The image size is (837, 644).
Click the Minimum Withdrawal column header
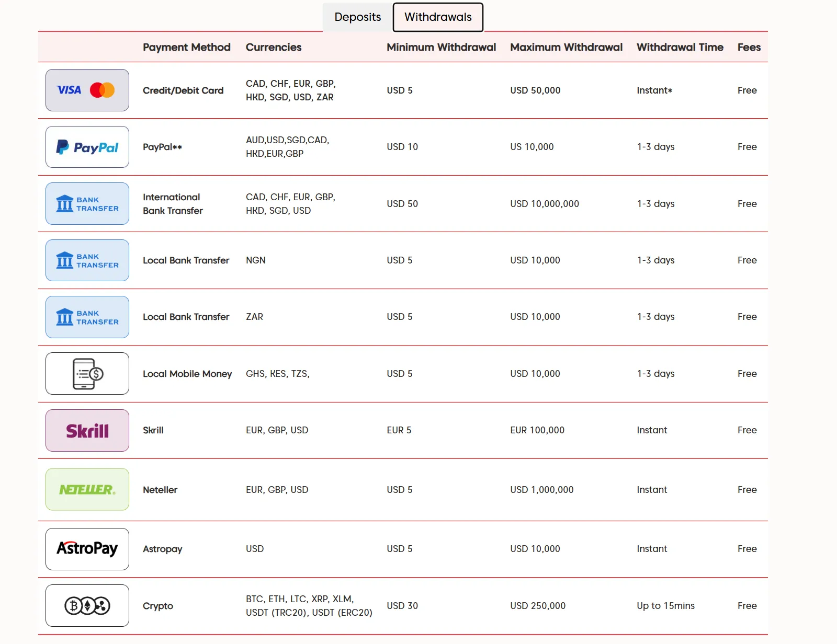pos(442,47)
